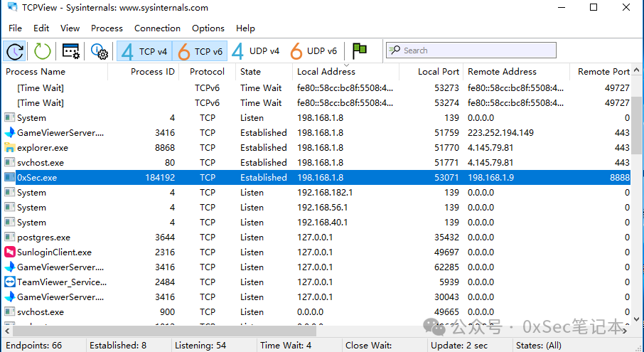Open the Connection menu
Screen dimensions: 644x352
(x=157, y=28)
